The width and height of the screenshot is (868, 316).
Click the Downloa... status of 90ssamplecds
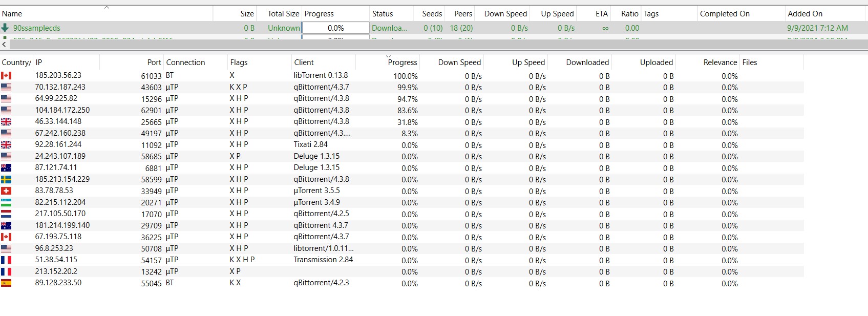pyautogui.click(x=389, y=28)
